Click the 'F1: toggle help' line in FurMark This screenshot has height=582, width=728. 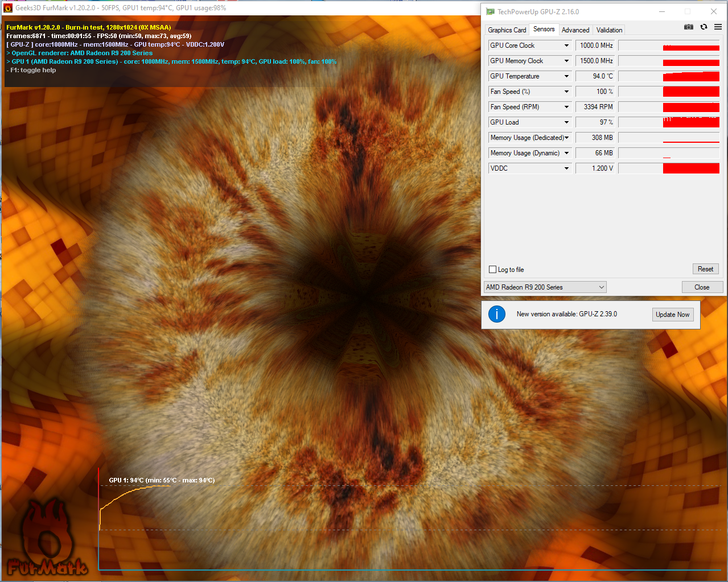tap(31, 71)
